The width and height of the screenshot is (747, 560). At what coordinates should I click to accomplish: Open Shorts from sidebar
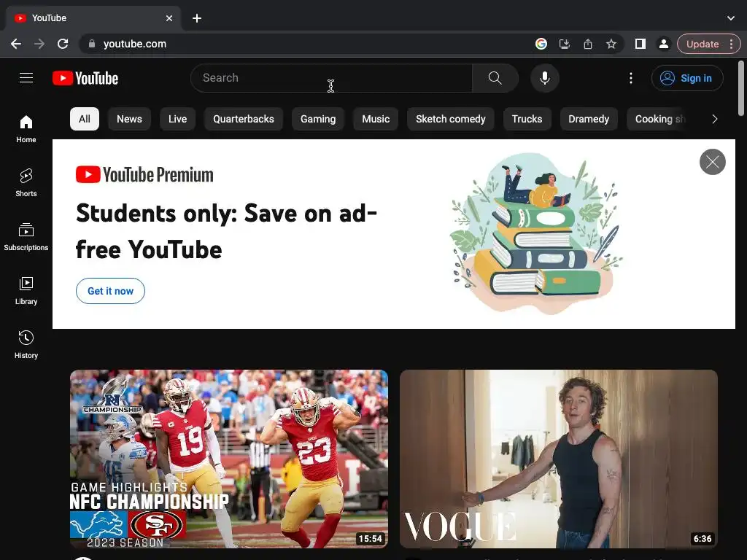(x=26, y=183)
